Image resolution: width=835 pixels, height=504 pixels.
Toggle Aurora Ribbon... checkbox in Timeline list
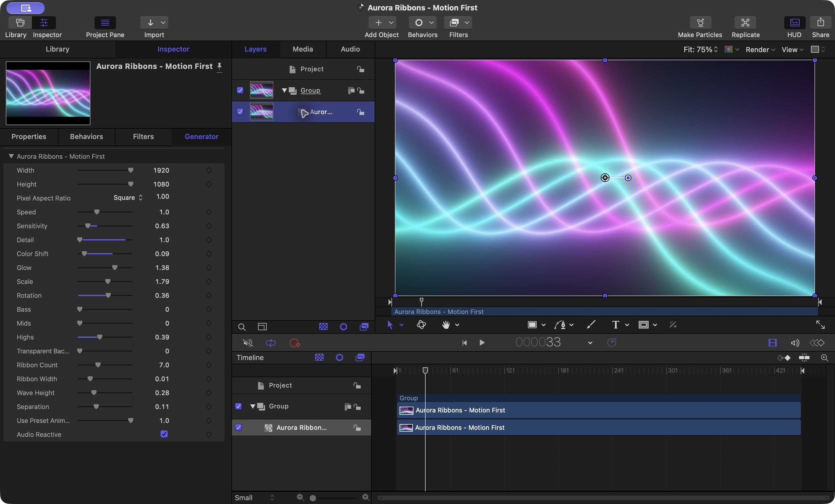[x=238, y=428]
